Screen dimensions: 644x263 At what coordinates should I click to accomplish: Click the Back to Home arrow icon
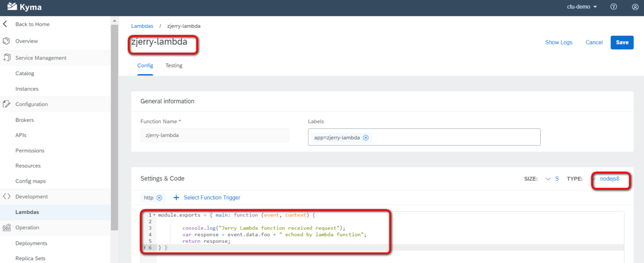tap(5, 24)
